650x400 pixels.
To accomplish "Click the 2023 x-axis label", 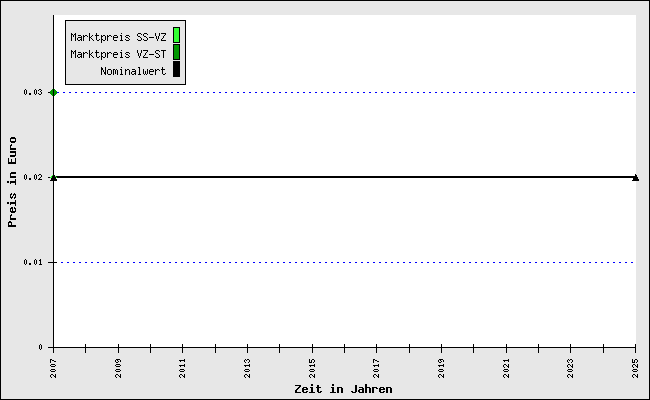I will pyautogui.click(x=570, y=368).
